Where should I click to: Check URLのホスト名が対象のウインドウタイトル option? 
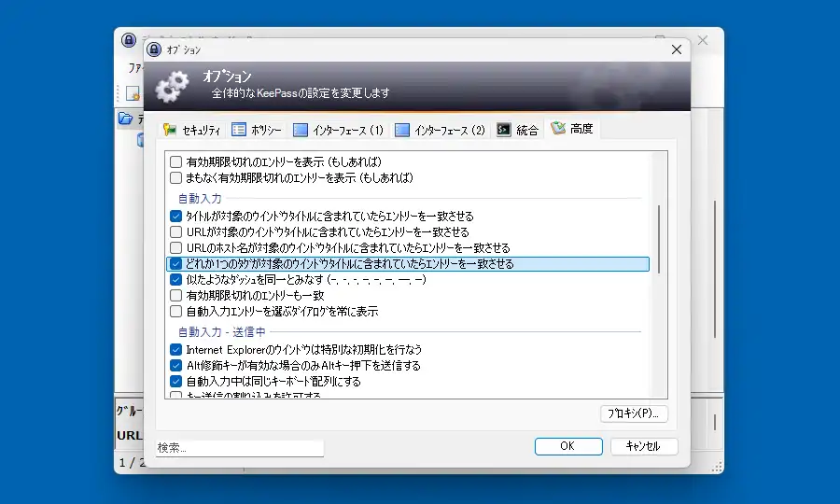[175, 248]
